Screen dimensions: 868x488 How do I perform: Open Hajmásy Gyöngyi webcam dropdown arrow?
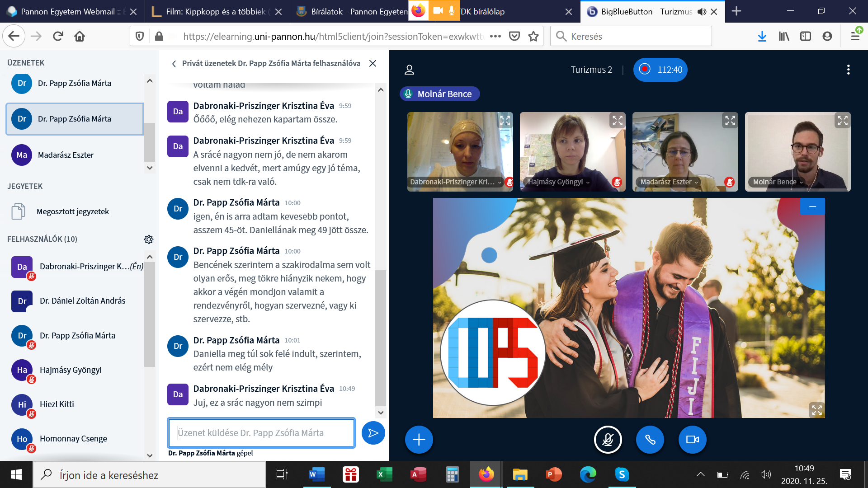(x=588, y=182)
